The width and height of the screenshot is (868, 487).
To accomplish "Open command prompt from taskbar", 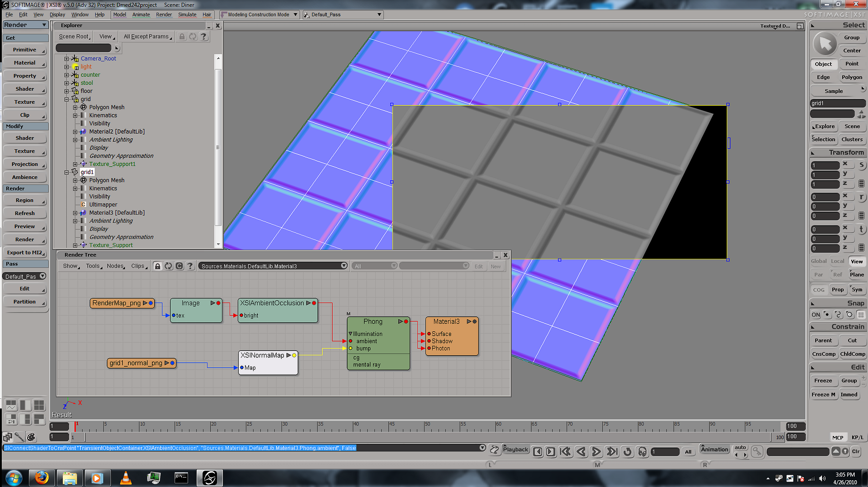I will click(181, 478).
